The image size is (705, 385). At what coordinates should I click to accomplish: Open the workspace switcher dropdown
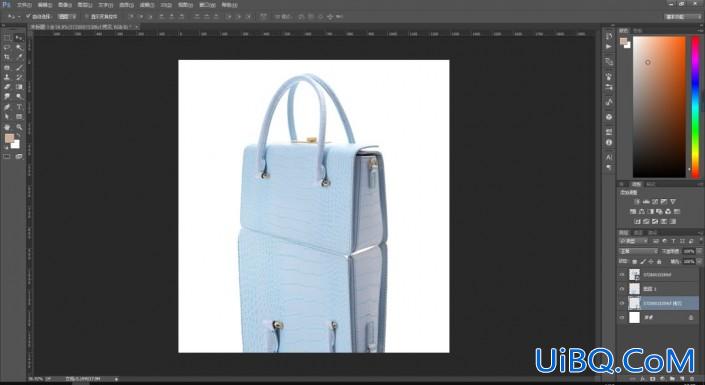pos(683,17)
